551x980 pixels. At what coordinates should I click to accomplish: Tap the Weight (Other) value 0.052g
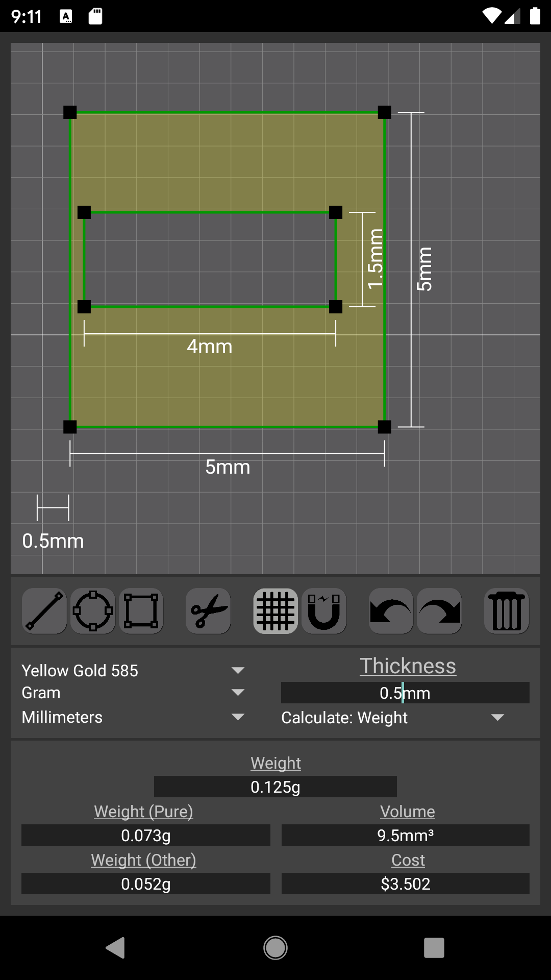(146, 884)
